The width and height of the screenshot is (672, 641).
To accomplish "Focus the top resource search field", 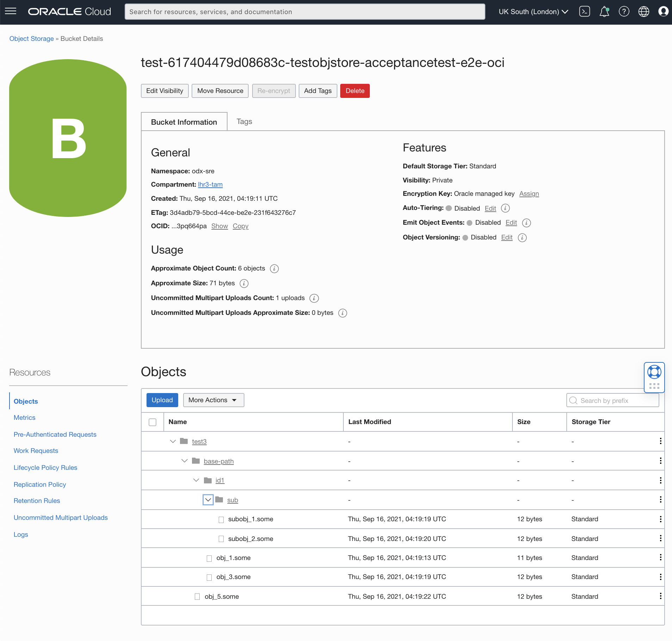I will [305, 12].
